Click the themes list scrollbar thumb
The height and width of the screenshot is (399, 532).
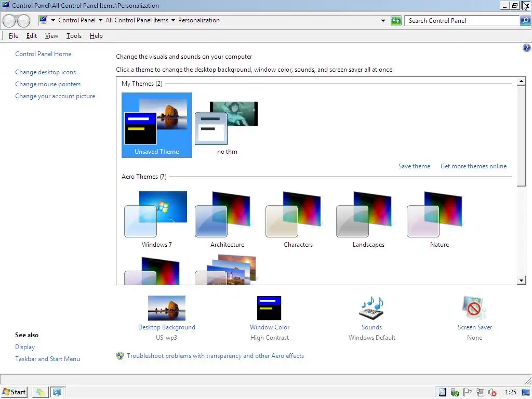(522, 136)
